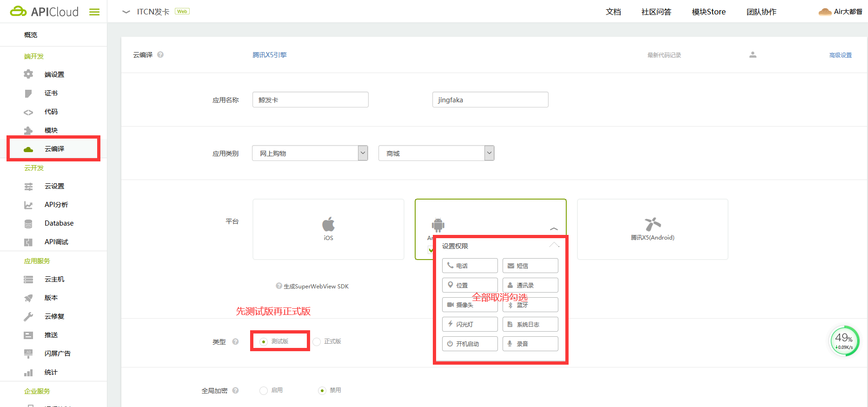View 最新代码记录
The width and height of the screenshot is (868, 407).
(x=664, y=55)
